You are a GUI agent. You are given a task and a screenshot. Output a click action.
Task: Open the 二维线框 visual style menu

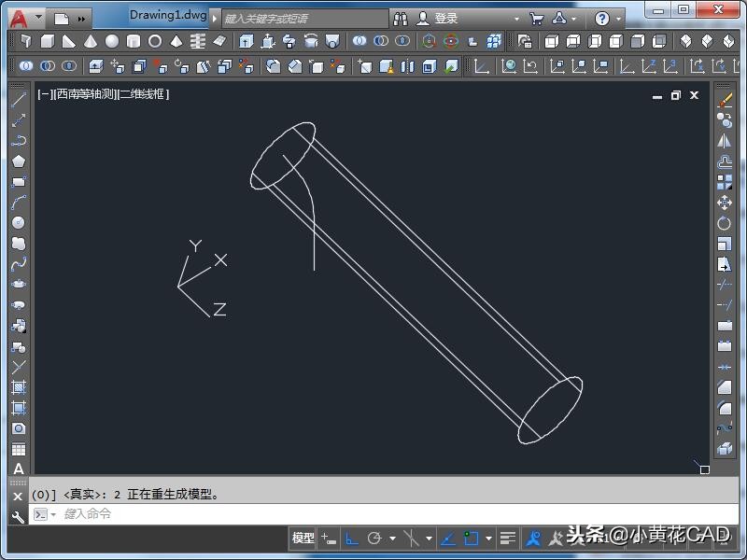click(142, 94)
